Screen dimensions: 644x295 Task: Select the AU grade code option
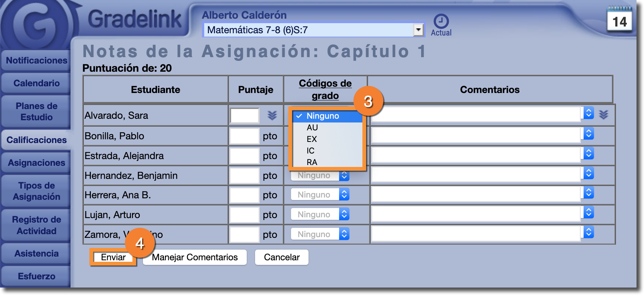[x=313, y=128]
